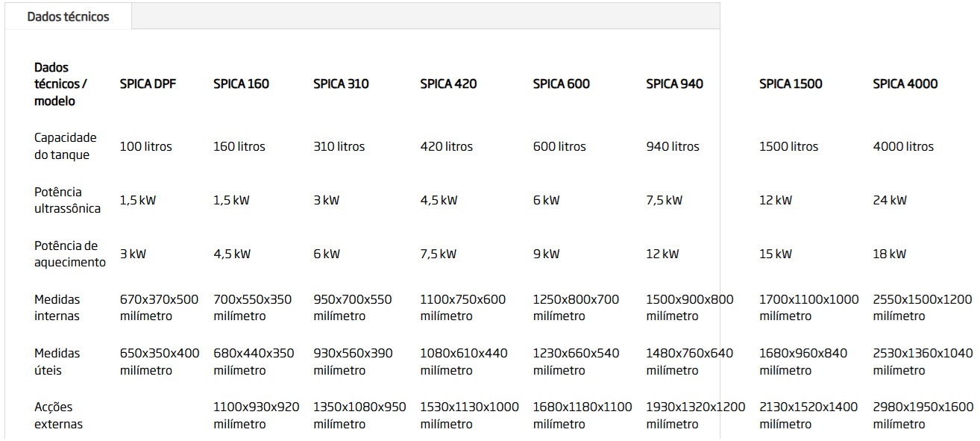Click the SPICA DPF column header

(x=148, y=84)
